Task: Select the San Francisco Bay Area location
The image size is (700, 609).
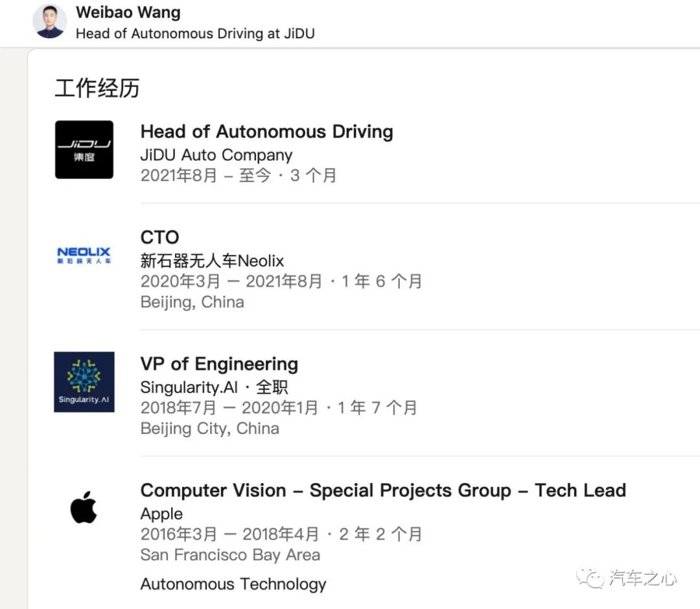Action: (230, 555)
